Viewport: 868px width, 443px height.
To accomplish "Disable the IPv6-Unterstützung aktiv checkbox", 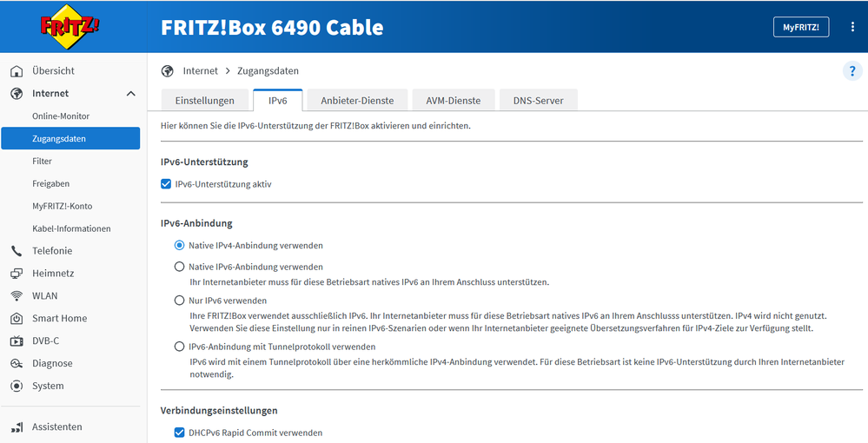I will (167, 184).
